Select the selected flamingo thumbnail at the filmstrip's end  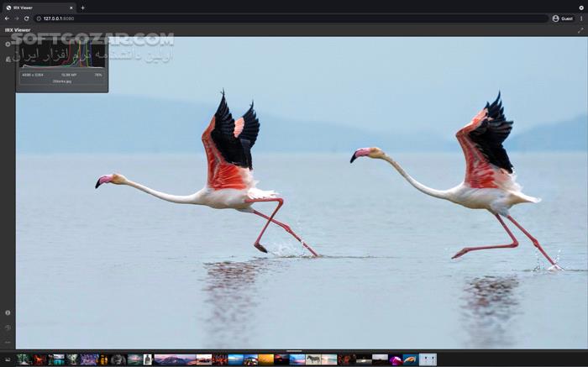[x=428, y=359]
